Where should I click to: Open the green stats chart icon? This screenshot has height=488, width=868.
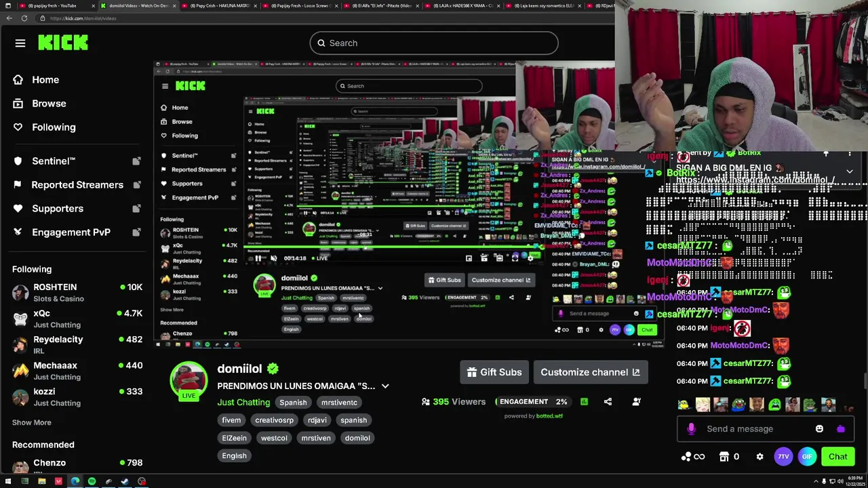(x=584, y=402)
